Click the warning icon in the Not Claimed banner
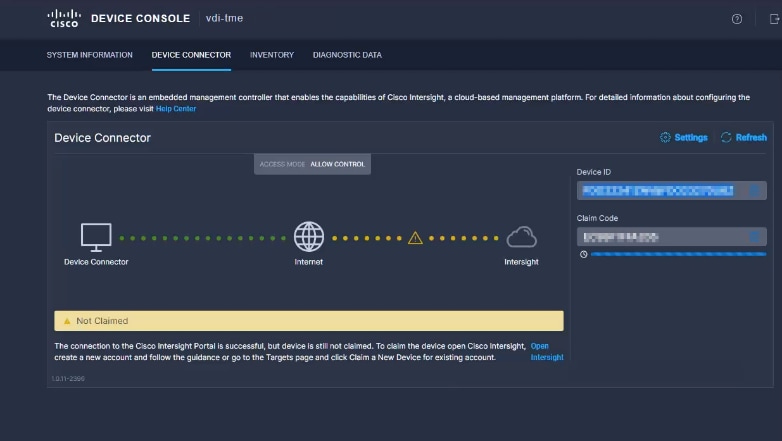The width and height of the screenshot is (782, 441). (x=67, y=321)
